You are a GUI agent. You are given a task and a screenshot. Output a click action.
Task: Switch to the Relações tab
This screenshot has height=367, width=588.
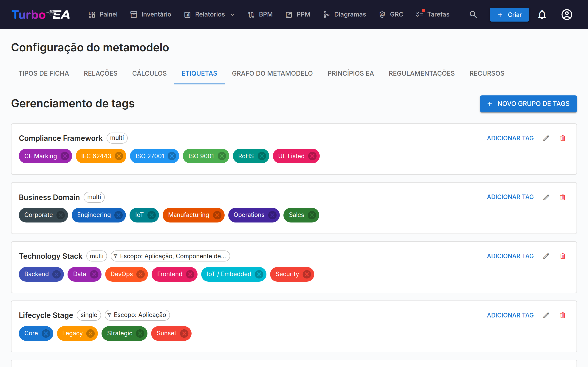point(101,73)
